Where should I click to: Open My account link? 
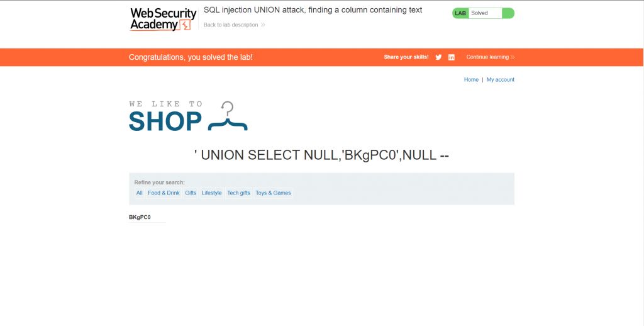(500, 80)
